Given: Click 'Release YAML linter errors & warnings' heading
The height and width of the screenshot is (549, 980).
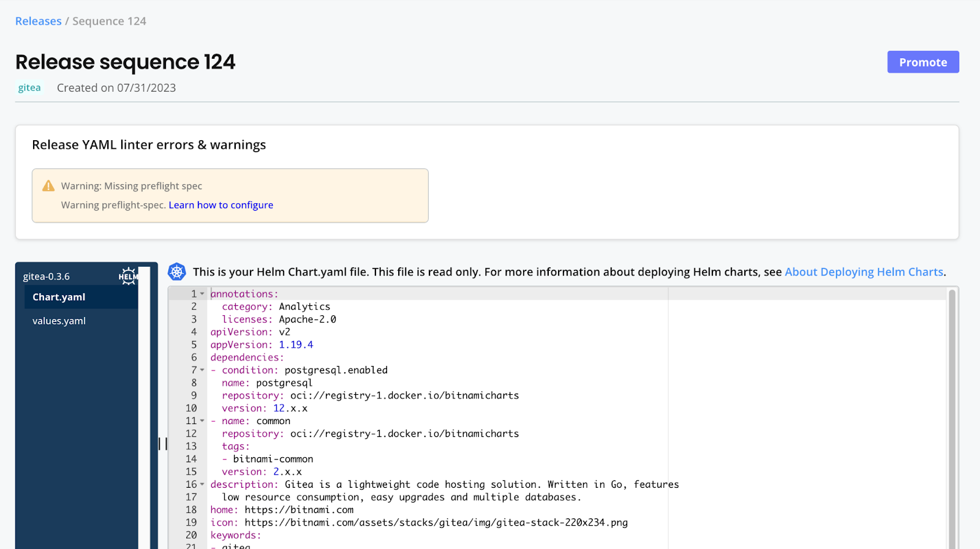Looking at the screenshot, I should 149,145.
